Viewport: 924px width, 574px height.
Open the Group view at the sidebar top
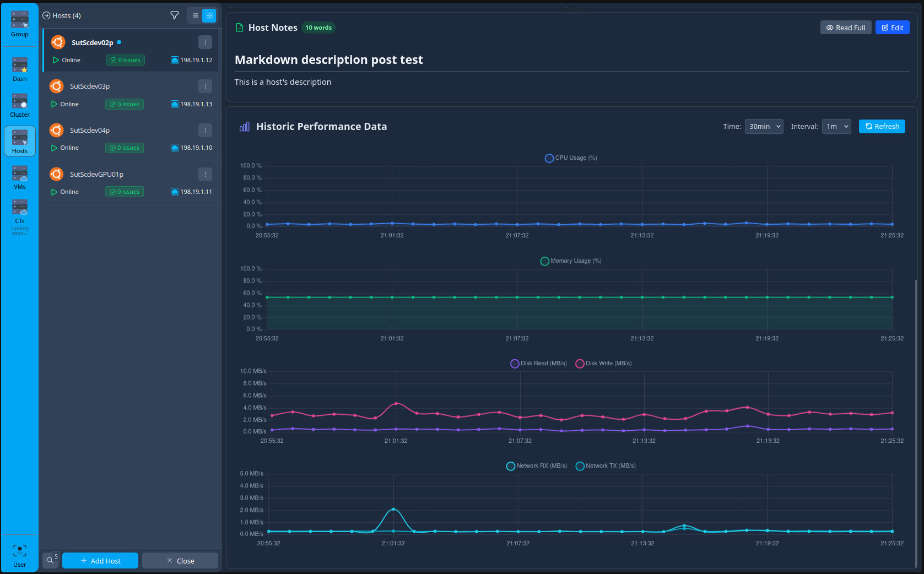click(19, 22)
